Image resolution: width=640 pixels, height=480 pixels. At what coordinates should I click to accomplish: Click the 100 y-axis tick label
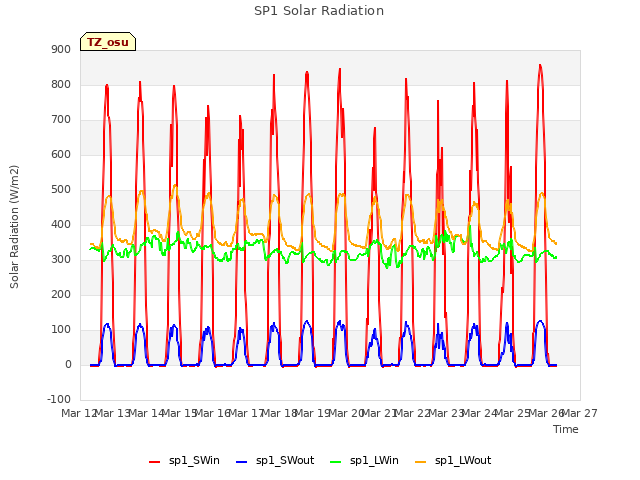point(61,329)
